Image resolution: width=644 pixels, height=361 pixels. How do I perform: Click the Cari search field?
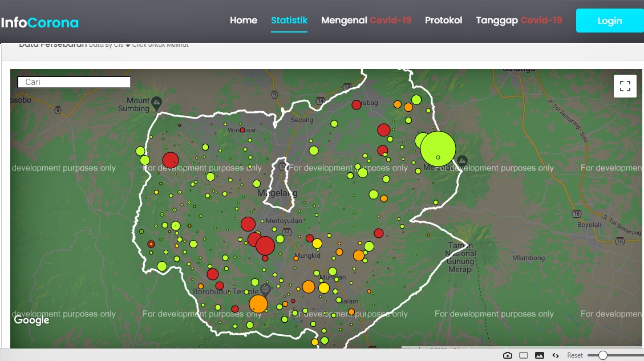[74, 82]
